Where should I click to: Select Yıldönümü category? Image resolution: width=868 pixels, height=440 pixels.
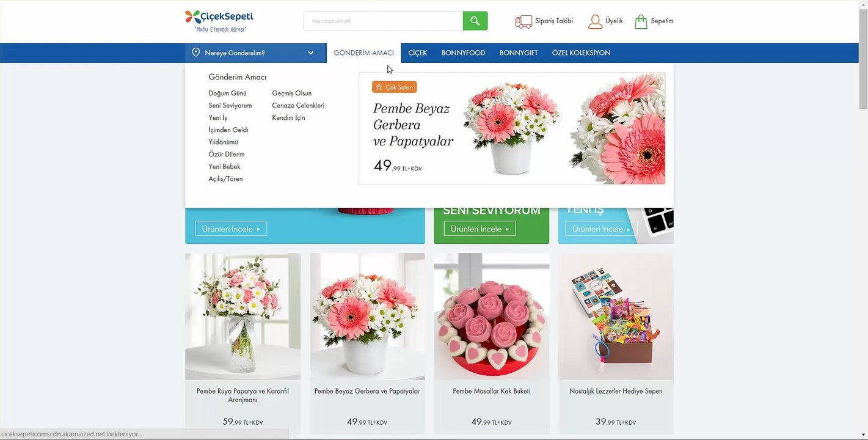coord(224,142)
